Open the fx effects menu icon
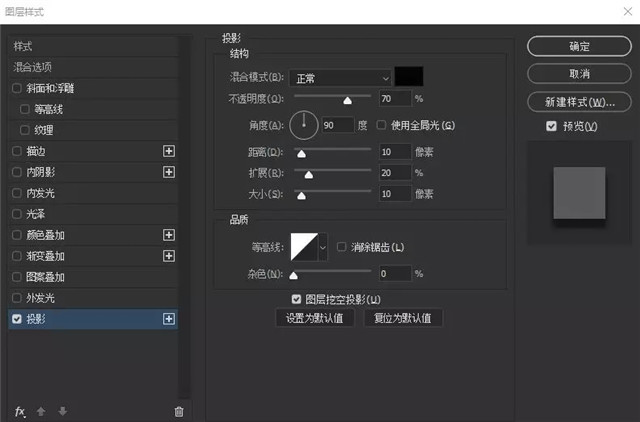 coord(20,411)
